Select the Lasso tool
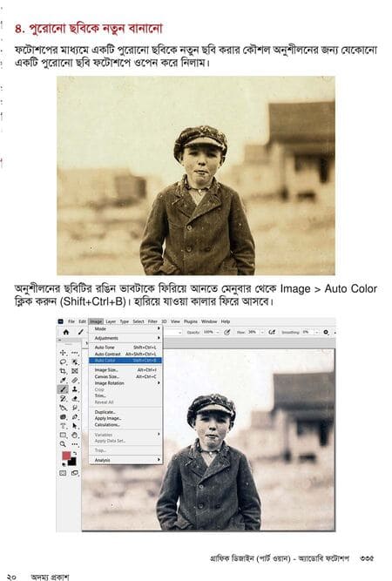392x581 pixels. coord(63,361)
